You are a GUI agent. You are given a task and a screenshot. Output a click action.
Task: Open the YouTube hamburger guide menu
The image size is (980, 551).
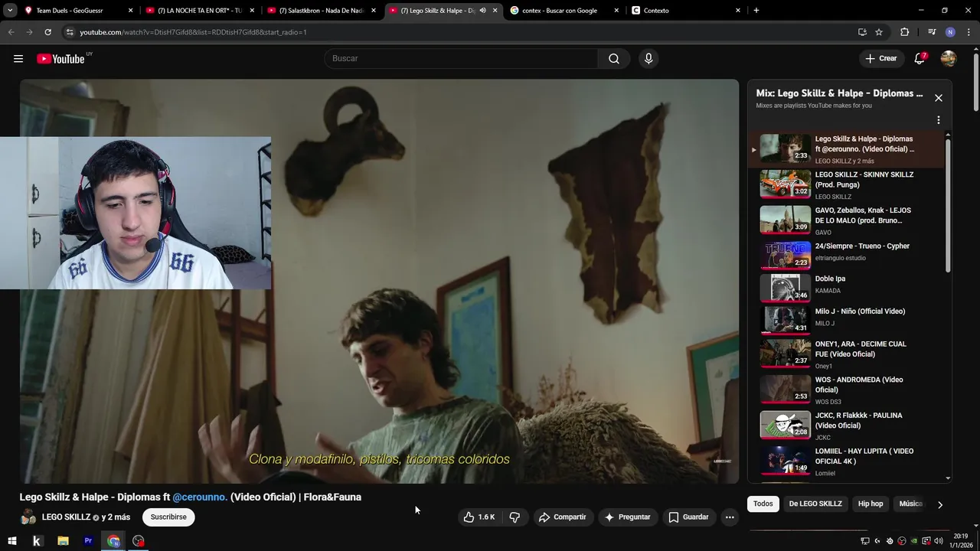[x=18, y=59]
